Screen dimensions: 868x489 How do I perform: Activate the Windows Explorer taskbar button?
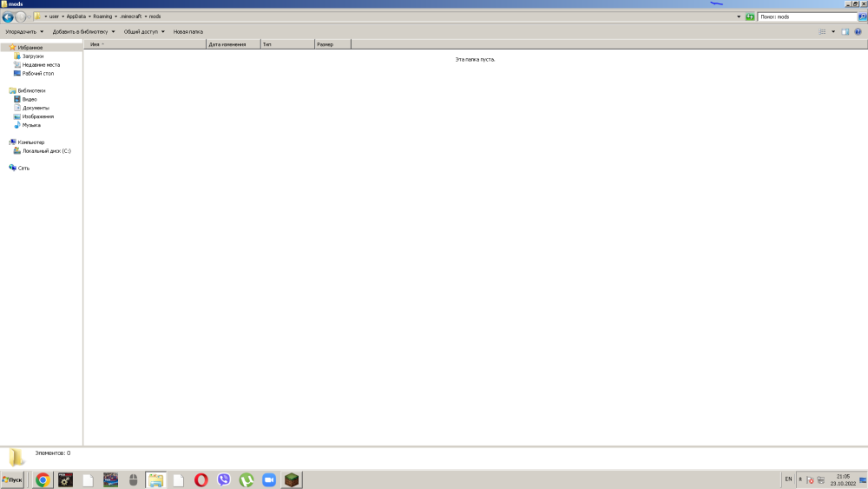155,479
